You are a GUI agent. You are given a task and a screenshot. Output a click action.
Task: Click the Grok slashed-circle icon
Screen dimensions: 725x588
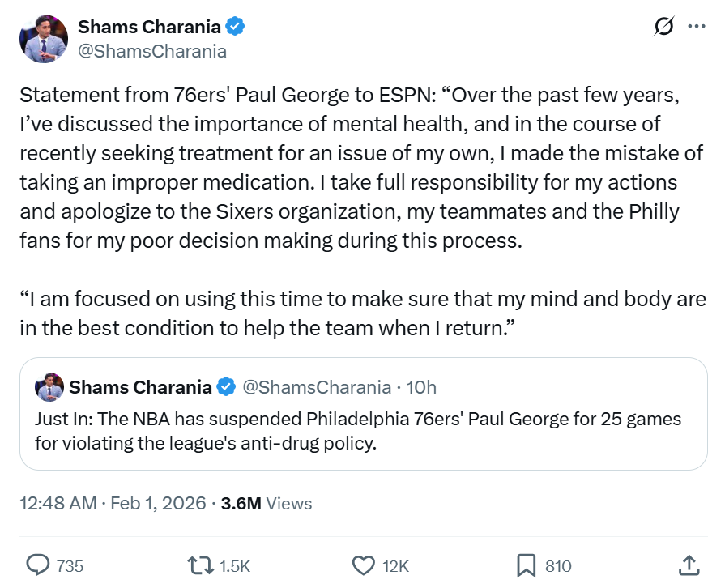(x=663, y=27)
